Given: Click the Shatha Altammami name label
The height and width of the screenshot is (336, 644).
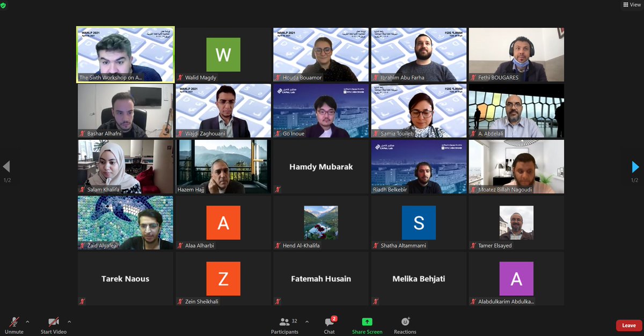Looking at the screenshot, I should point(404,246).
